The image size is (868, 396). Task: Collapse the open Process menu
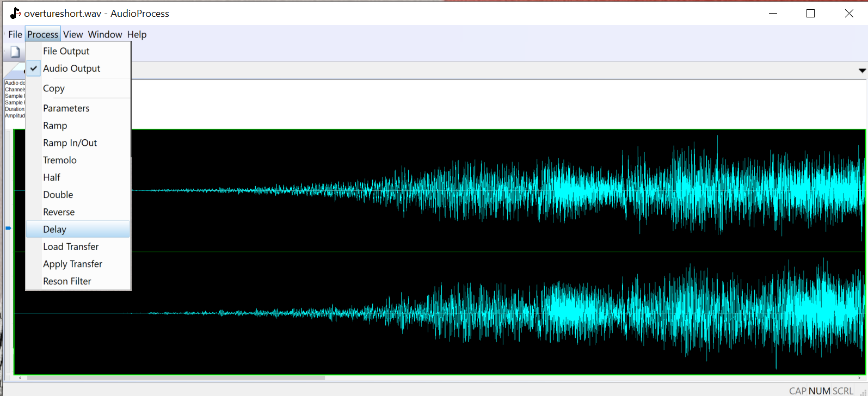pos(42,34)
